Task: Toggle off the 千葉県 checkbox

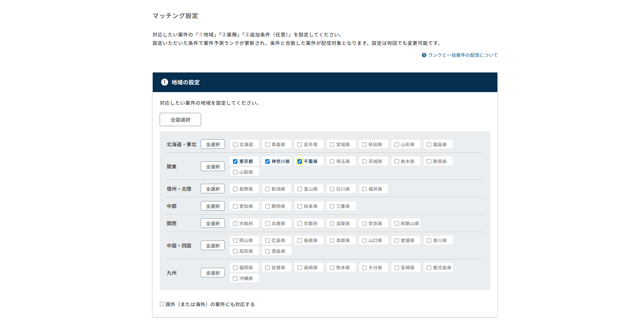Action: (300, 161)
